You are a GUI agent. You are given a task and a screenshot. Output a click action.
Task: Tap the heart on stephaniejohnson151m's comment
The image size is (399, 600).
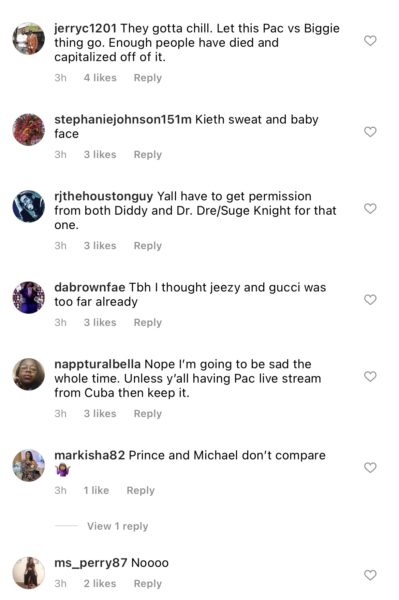(370, 132)
